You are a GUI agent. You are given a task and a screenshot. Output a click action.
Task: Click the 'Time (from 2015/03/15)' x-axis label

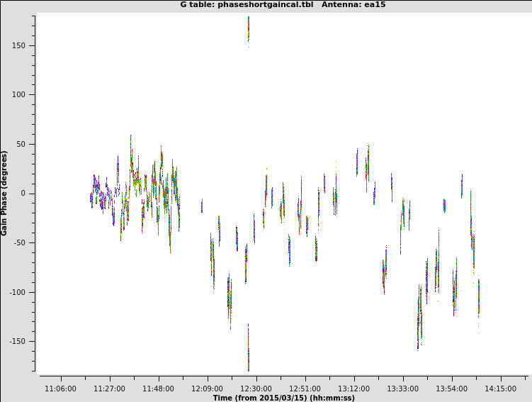coord(283,398)
